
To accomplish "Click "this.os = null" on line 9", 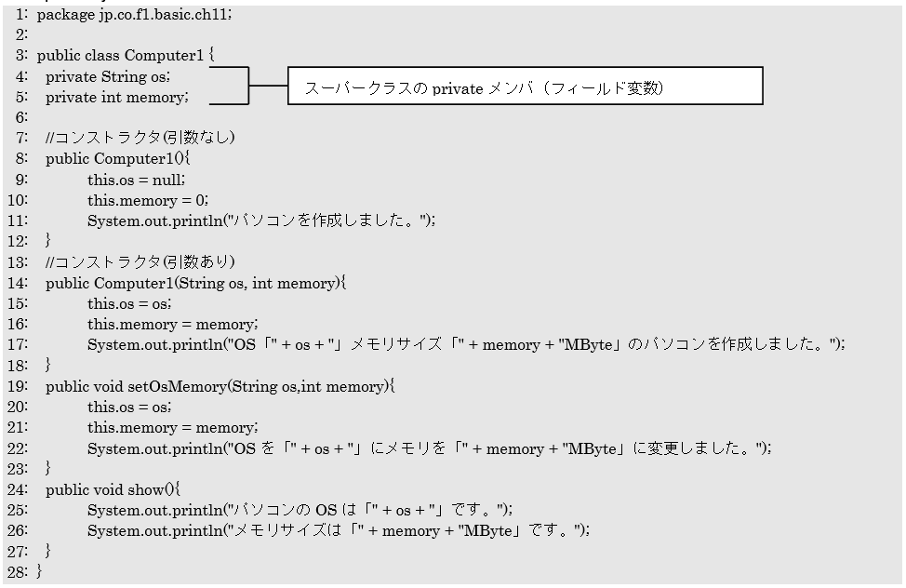I will [x=137, y=179].
